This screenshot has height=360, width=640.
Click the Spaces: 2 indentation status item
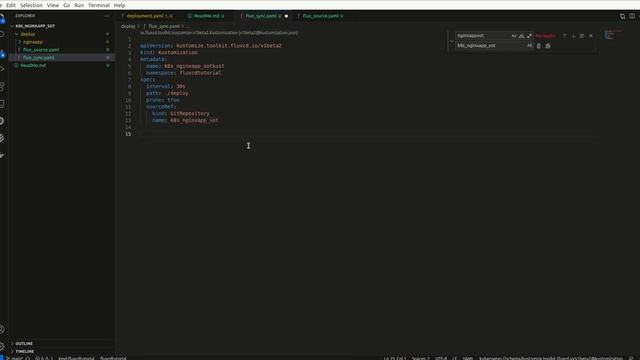(420, 358)
